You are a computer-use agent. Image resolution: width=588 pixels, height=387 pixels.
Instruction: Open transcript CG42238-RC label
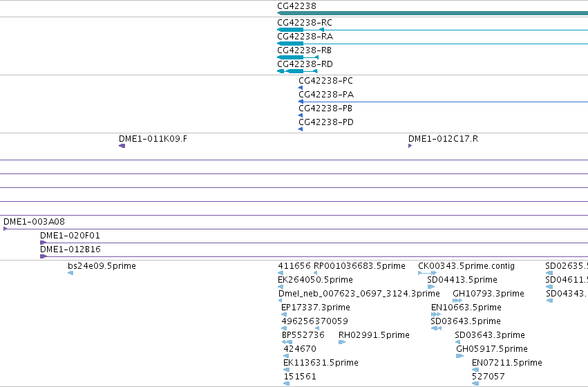point(305,23)
